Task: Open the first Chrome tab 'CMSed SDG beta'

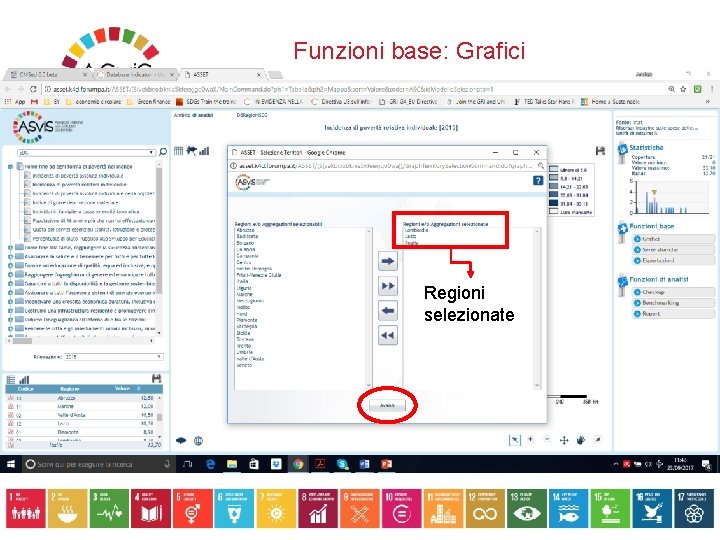Action: (48, 74)
